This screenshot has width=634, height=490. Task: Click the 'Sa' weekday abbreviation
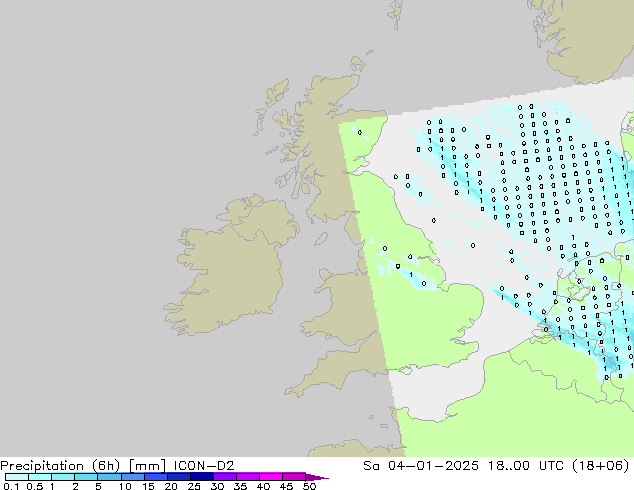coord(371,466)
